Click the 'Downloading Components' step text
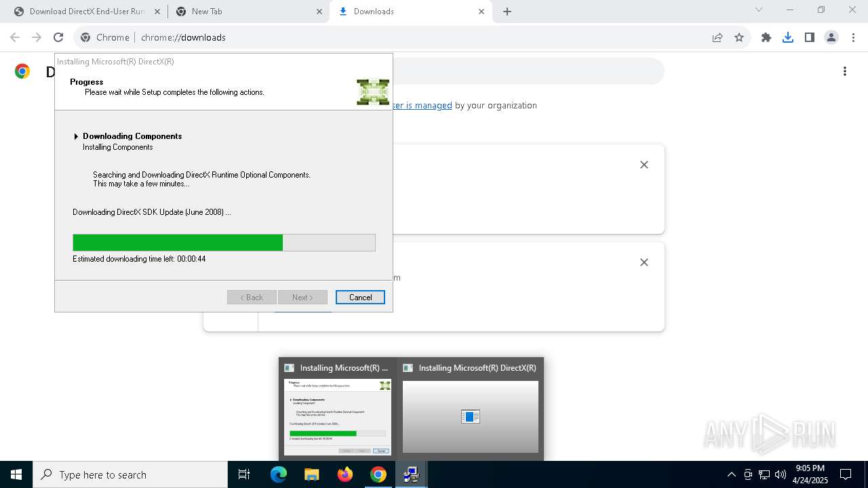 [132, 136]
